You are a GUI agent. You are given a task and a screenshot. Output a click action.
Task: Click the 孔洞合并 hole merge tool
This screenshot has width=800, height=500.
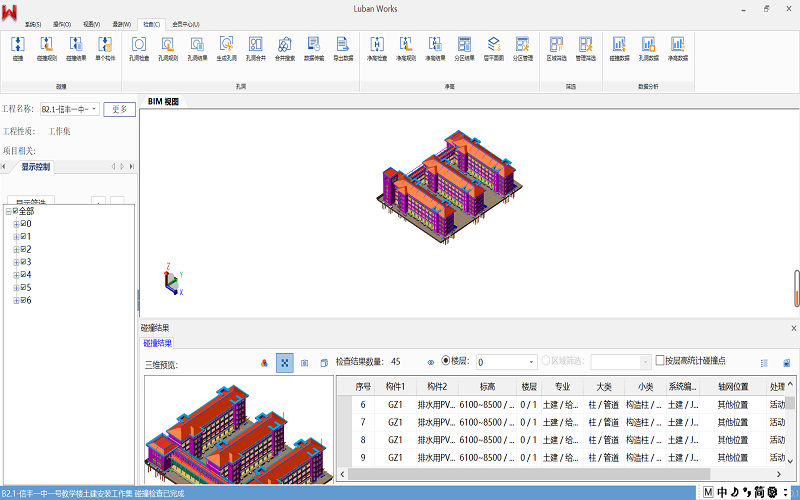pos(256,48)
